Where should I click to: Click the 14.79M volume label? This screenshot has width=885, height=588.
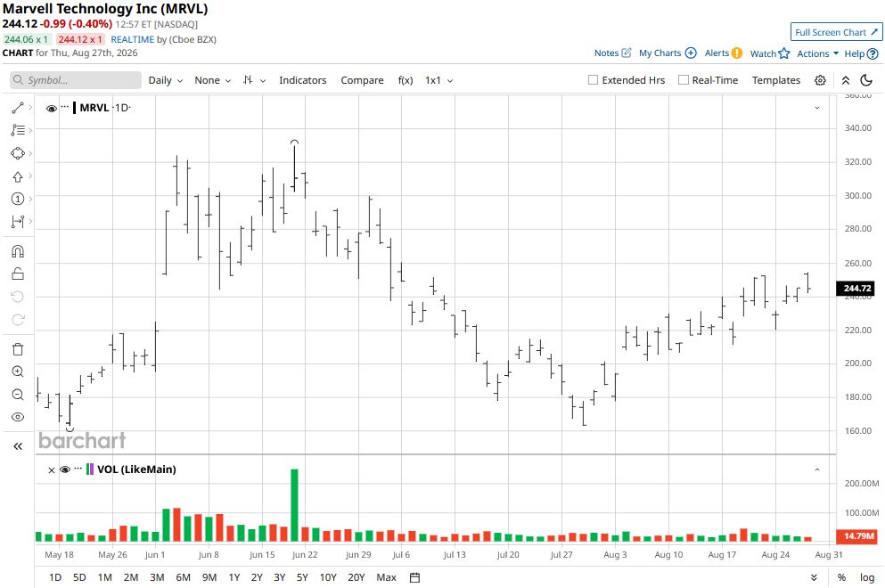tap(858, 535)
